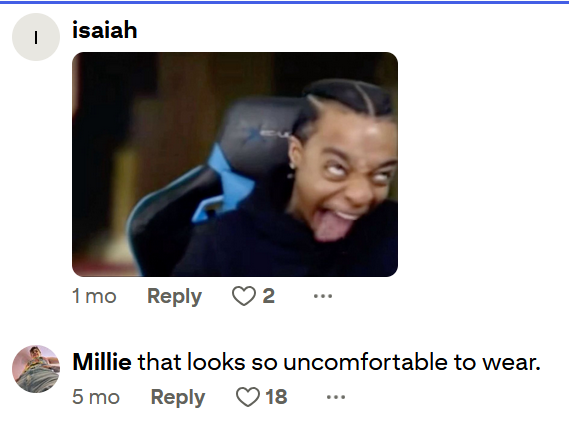Click the 5 mo timestamp
The image size is (569, 424).
pos(96,397)
